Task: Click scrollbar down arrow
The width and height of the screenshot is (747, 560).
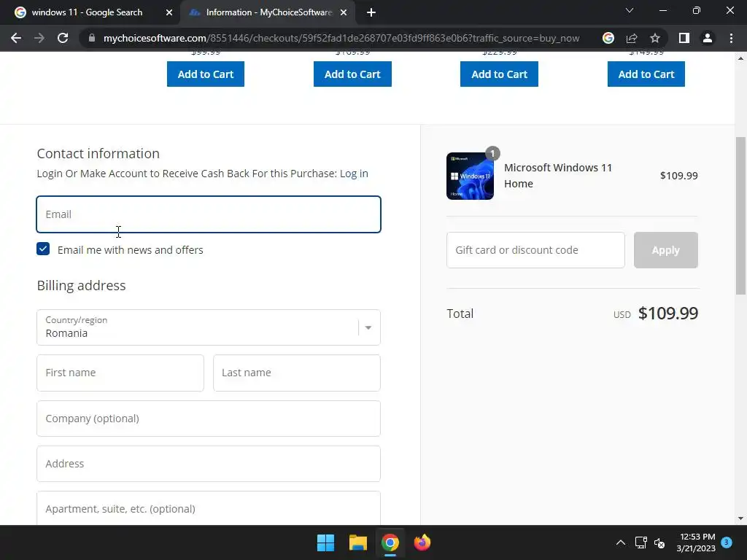Action: tap(740, 518)
